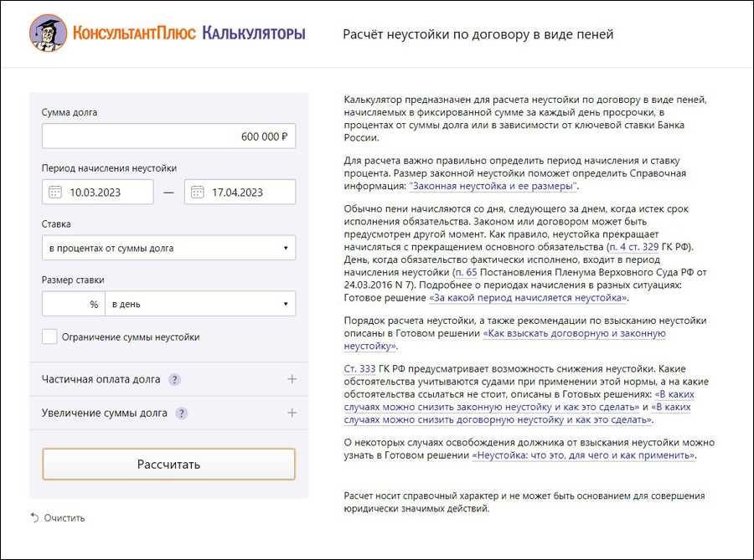
Task: Open the 'в день' rate period dropdown
Action: (x=200, y=304)
